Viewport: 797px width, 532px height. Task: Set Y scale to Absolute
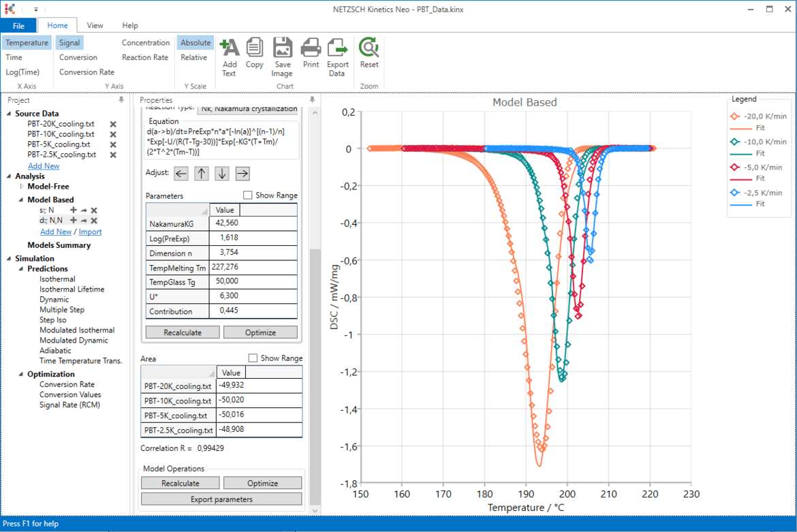point(196,43)
